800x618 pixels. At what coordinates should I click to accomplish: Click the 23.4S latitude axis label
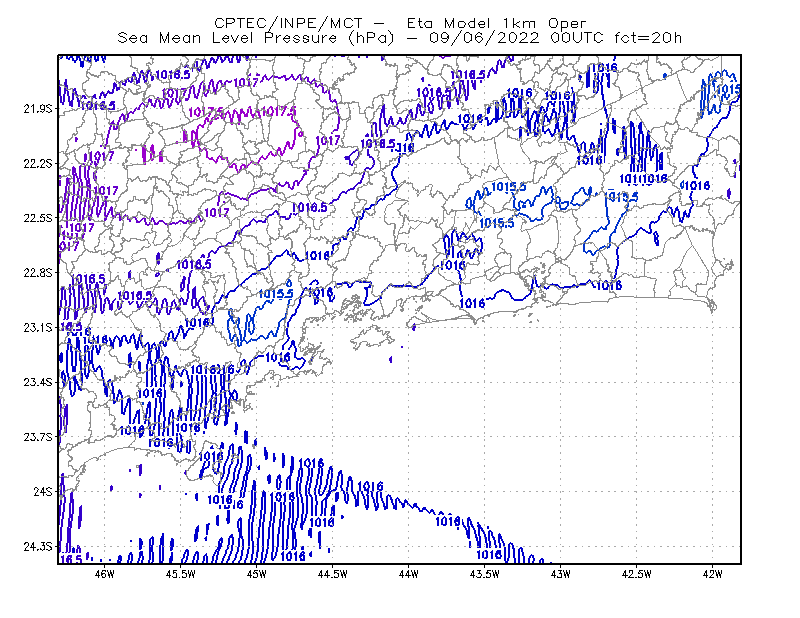click(x=38, y=382)
